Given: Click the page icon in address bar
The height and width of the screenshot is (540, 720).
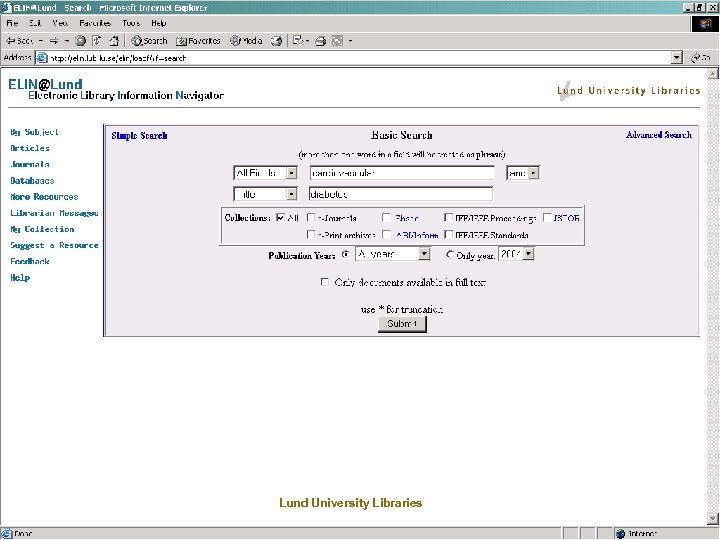Looking at the screenshot, I should [42, 58].
